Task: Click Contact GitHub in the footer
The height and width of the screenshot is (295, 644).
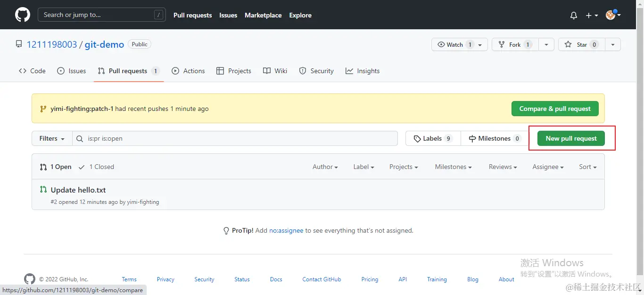Action: pyautogui.click(x=322, y=279)
